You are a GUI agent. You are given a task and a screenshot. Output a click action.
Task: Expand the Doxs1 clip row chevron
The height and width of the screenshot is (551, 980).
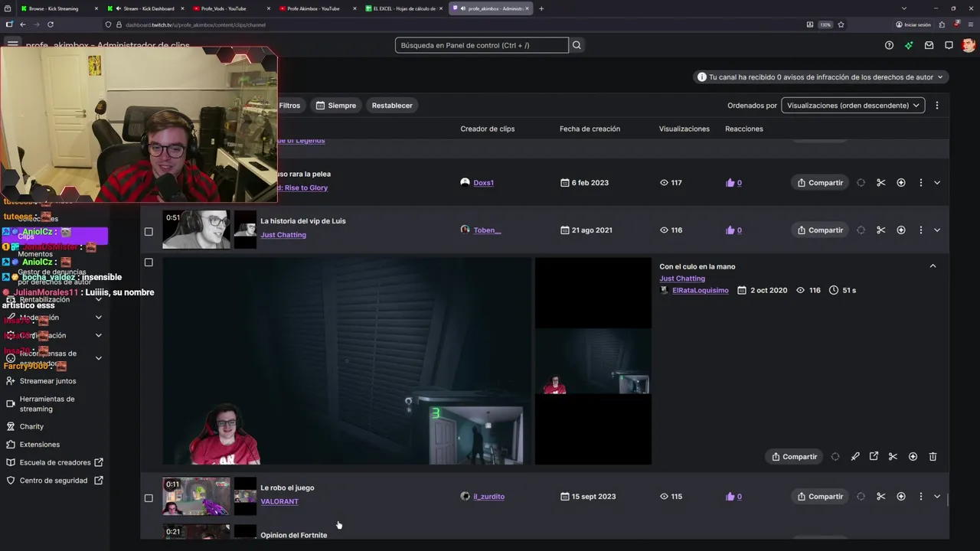pyautogui.click(x=936, y=183)
